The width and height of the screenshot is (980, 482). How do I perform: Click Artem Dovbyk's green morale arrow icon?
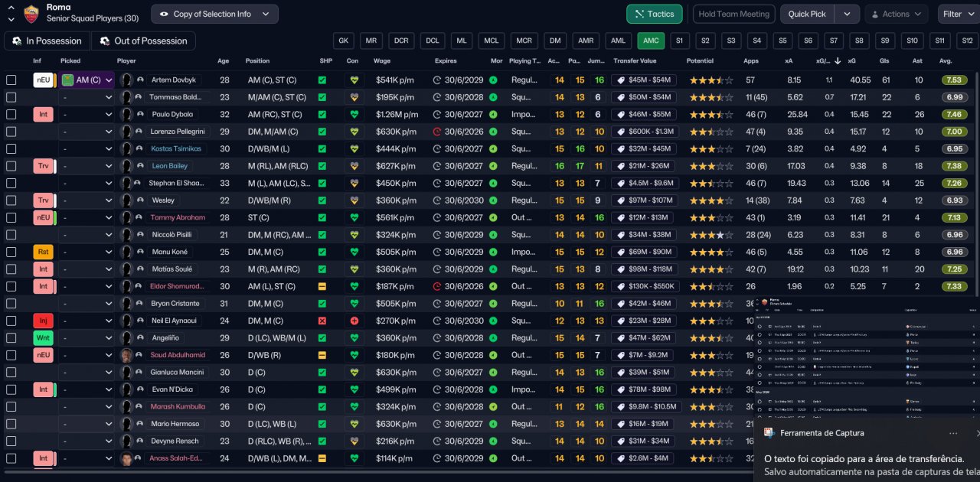point(493,80)
